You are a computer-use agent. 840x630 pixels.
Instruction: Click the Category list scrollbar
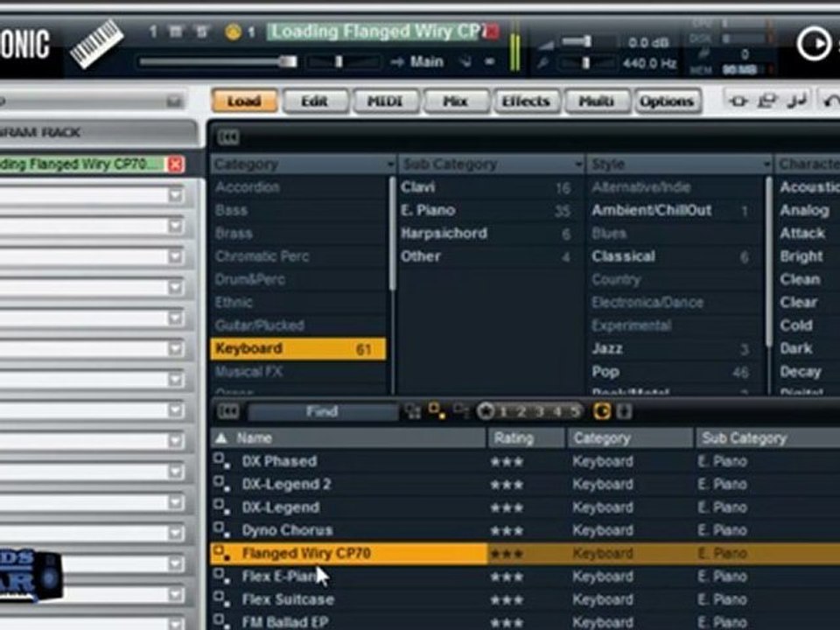tap(392, 234)
